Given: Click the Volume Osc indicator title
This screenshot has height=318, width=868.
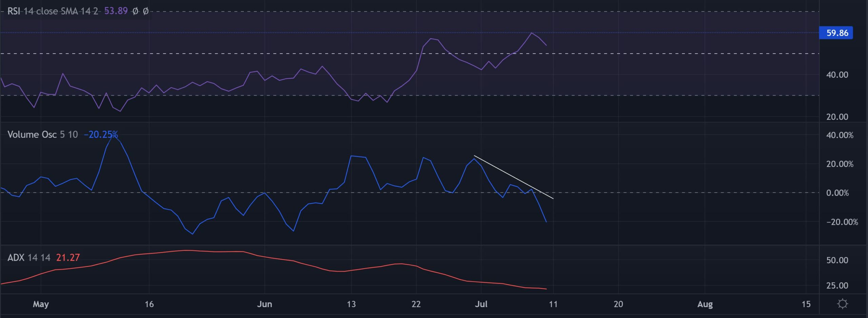Looking at the screenshot, I should coord(32,134).
